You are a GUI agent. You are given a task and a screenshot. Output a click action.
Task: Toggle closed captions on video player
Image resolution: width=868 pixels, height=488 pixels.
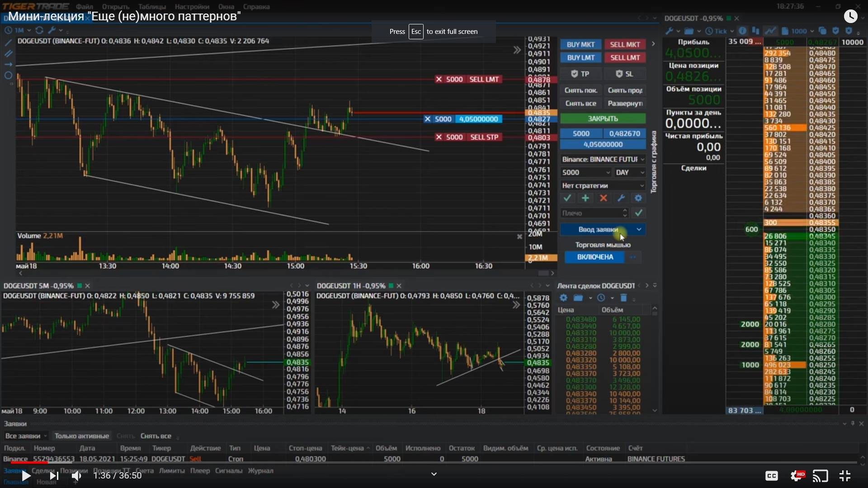coord(771,475)
